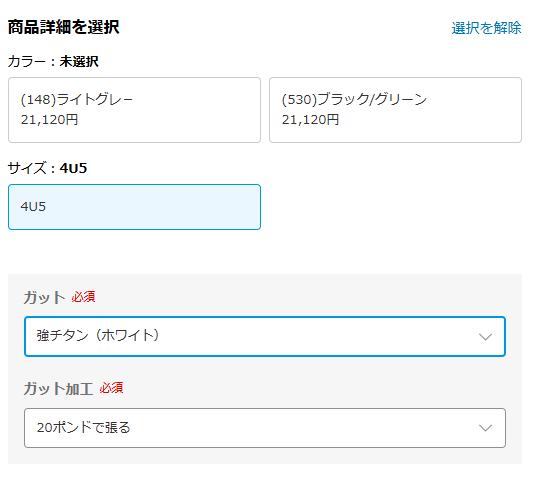Click the chevron arrow in ガット加工 select box
Image resolution: width=535 pixels, height=484 pixels.
click(x=485, y=428)
